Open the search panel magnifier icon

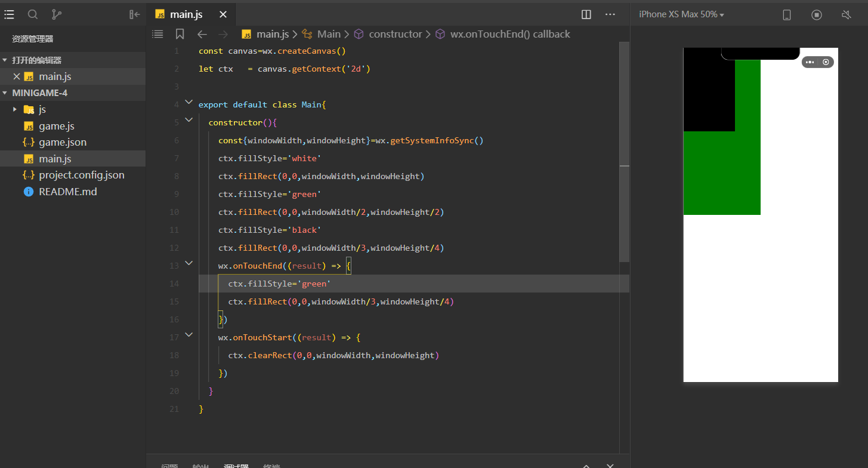point(33,14)
